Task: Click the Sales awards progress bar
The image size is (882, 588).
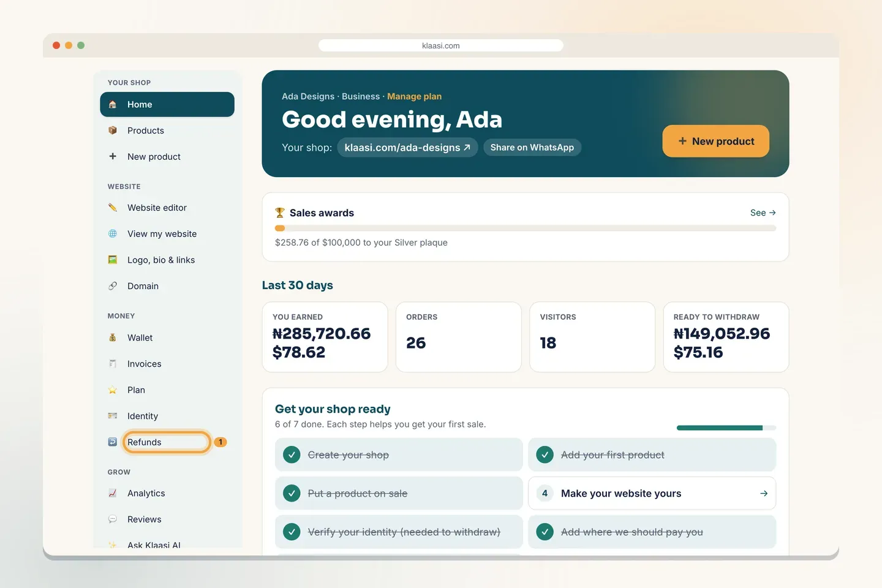Action: click(x=526, y=228)
